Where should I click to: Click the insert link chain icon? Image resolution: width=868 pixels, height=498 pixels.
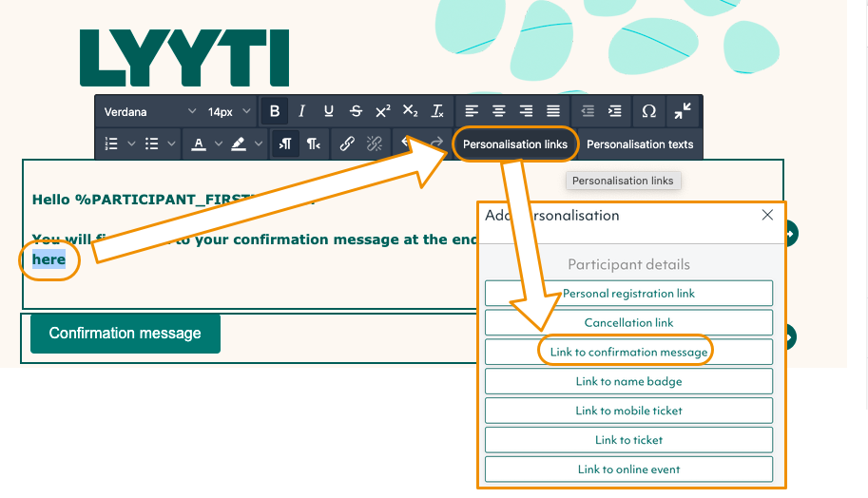click(347, 144)
